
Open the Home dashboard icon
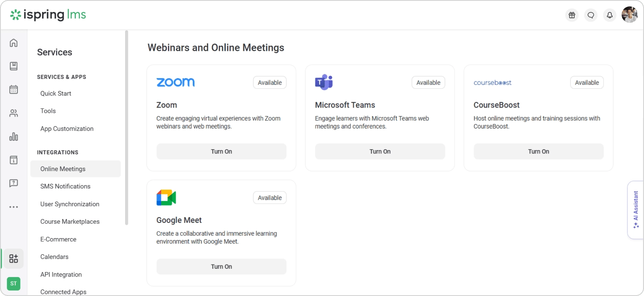[x=14, y=43]
